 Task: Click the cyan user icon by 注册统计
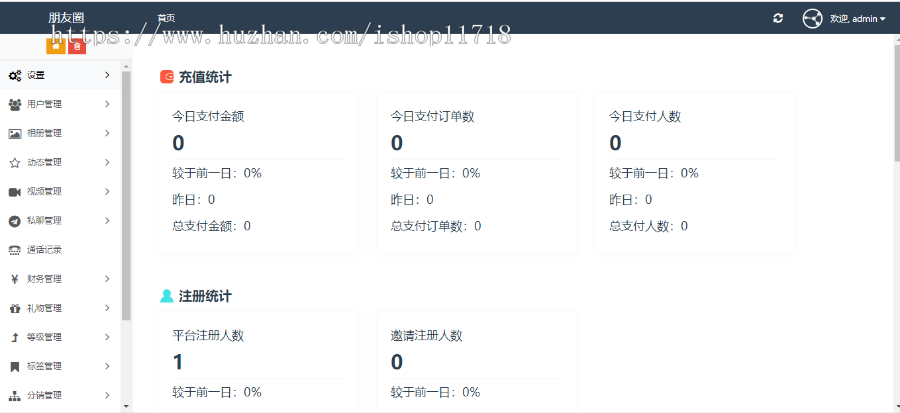pos(166,296)
